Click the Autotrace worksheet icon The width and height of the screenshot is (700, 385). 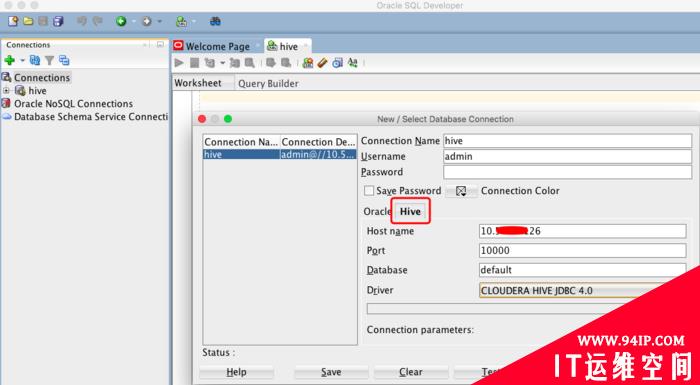(235, 63)
